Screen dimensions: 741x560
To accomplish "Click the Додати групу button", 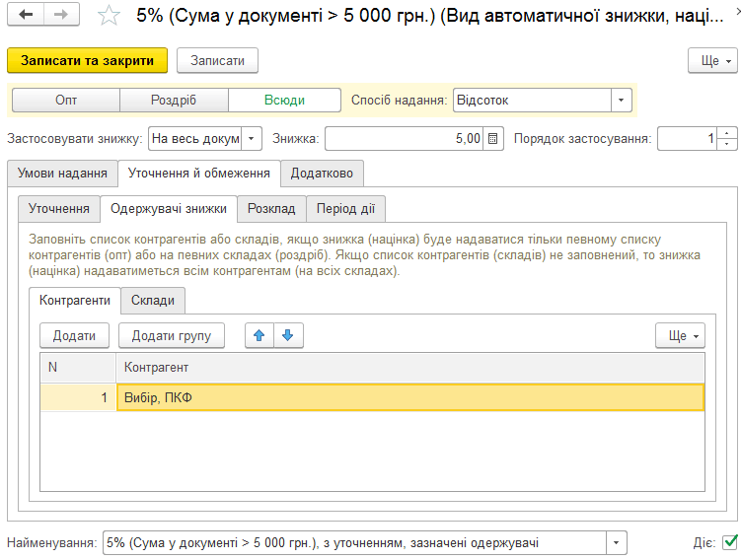I will [172, 336].
